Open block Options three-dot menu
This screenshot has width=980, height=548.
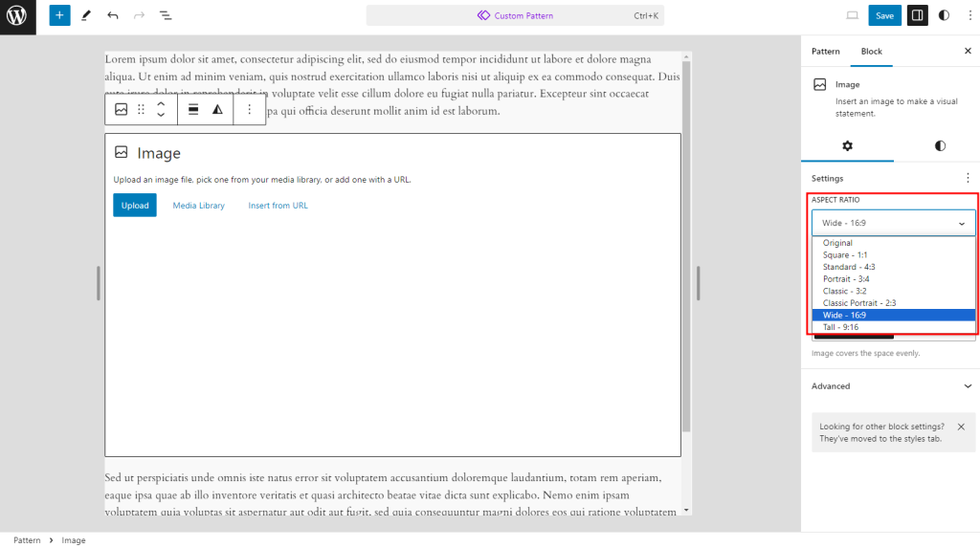pos(249,110)
